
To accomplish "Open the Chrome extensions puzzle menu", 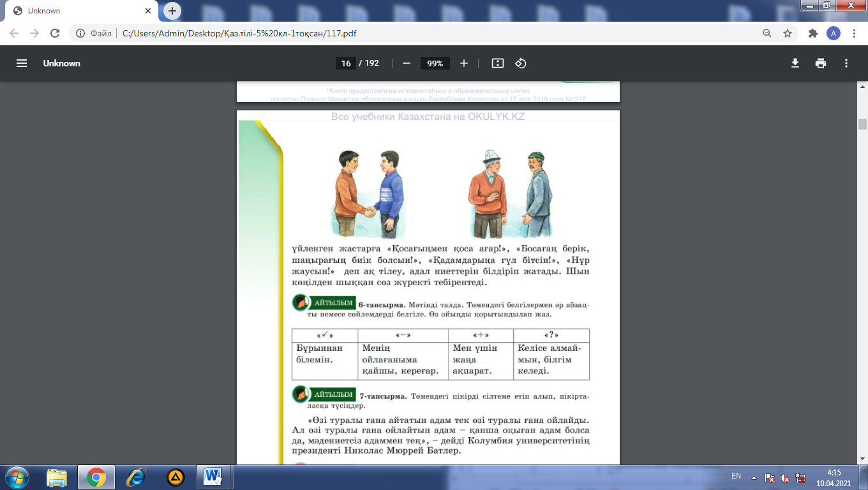I will [x=813, y=33].
